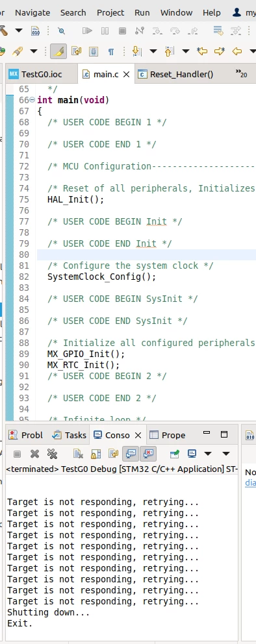The image size is (256, 644).
Task: Open the Run menu
Action: pyautogui.click(x=142, y=13)
